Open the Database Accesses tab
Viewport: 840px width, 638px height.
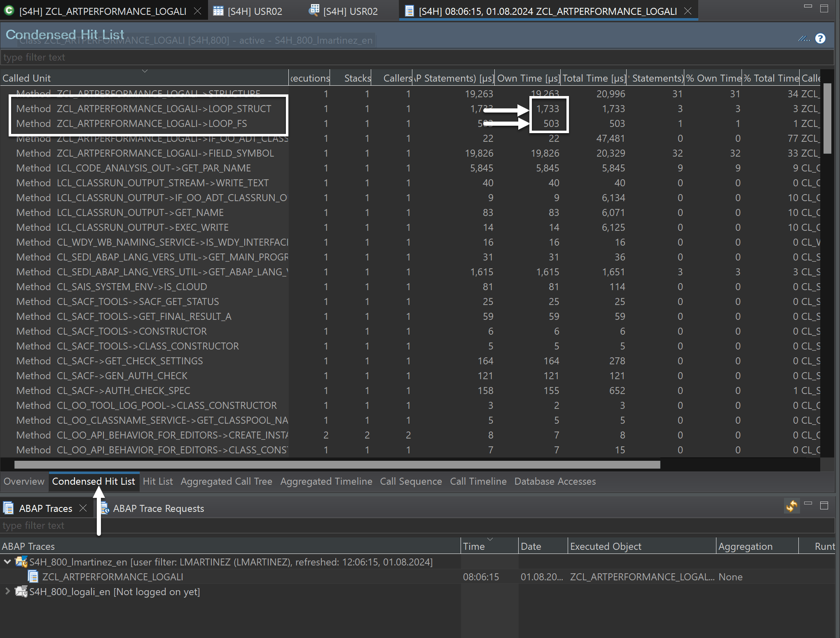[x=555, y=481]
